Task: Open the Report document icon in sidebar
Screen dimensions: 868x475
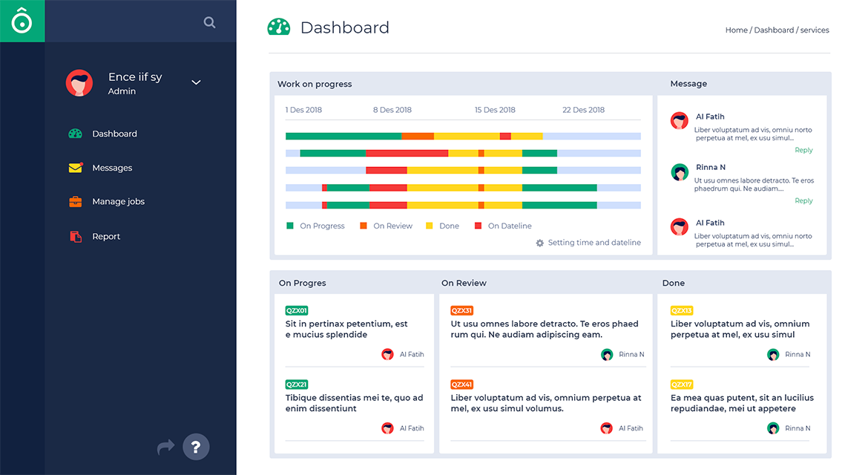Action: click(x=75, y=235)
